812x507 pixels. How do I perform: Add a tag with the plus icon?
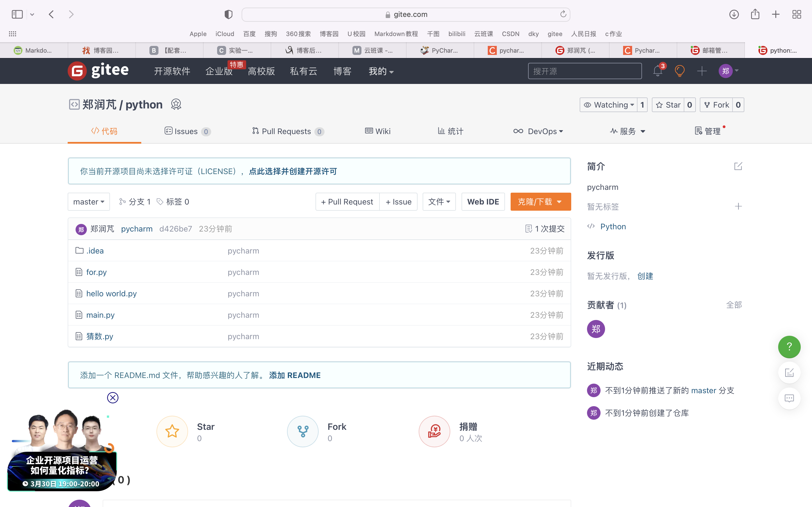pyautogui.click(x=738, y=206)
